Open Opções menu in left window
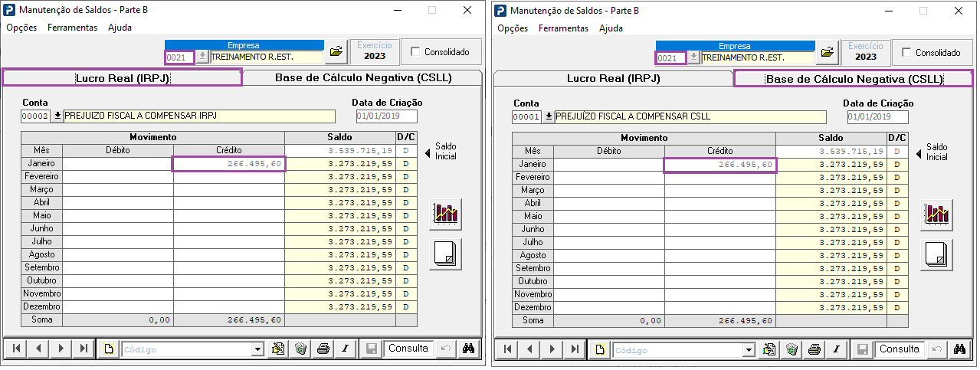 pyautogui.click(x=21, y=28)
